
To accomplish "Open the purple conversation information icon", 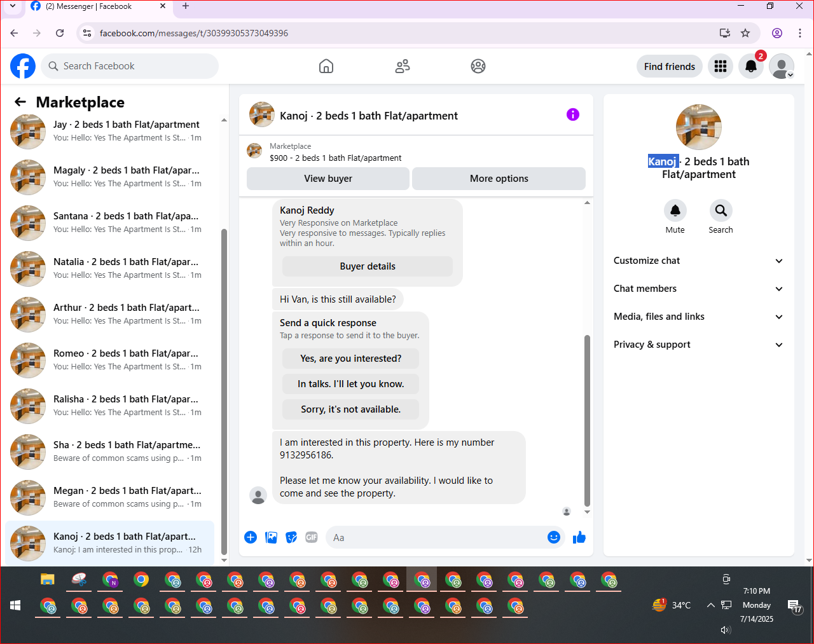I will click(573, 114).
